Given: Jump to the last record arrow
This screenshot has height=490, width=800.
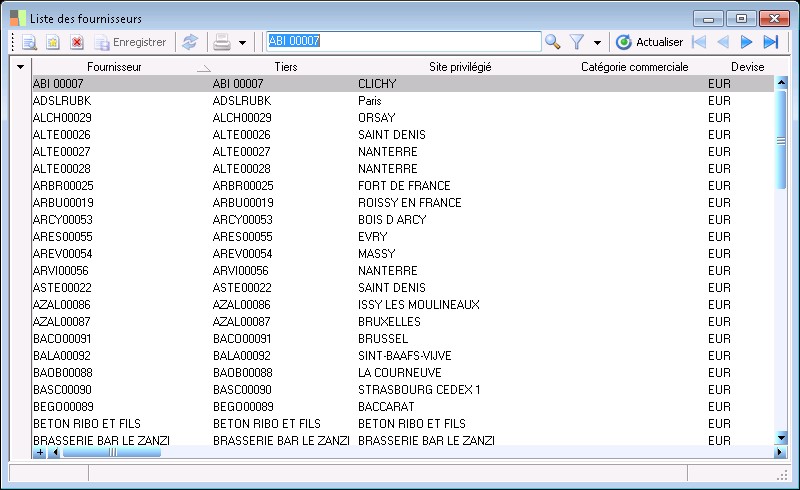Looking at the screenshot, I should click(770, 42).
